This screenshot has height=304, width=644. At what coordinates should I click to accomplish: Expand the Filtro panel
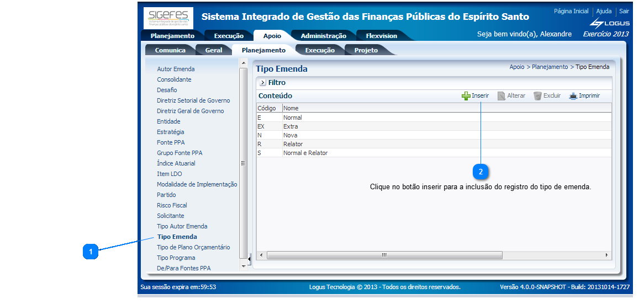[262, 83]
